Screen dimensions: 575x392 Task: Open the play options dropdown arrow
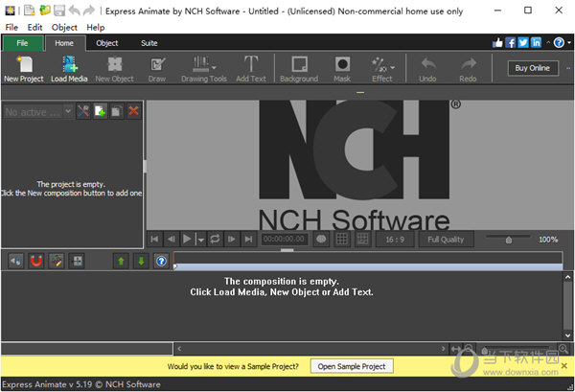[201, 240]
